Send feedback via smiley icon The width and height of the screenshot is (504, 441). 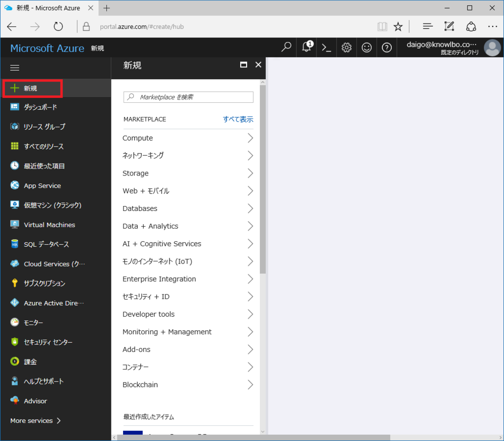click(x=366, y=48)
